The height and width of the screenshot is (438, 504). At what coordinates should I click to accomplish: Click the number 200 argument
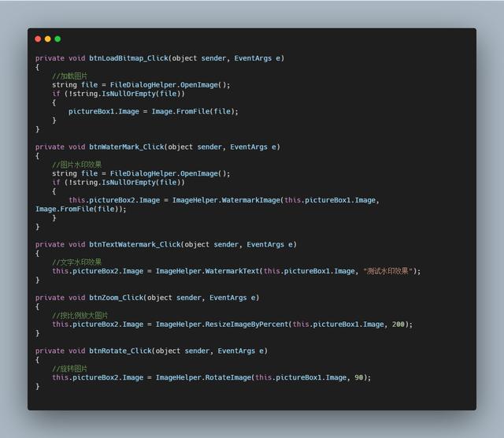[398, 324]
